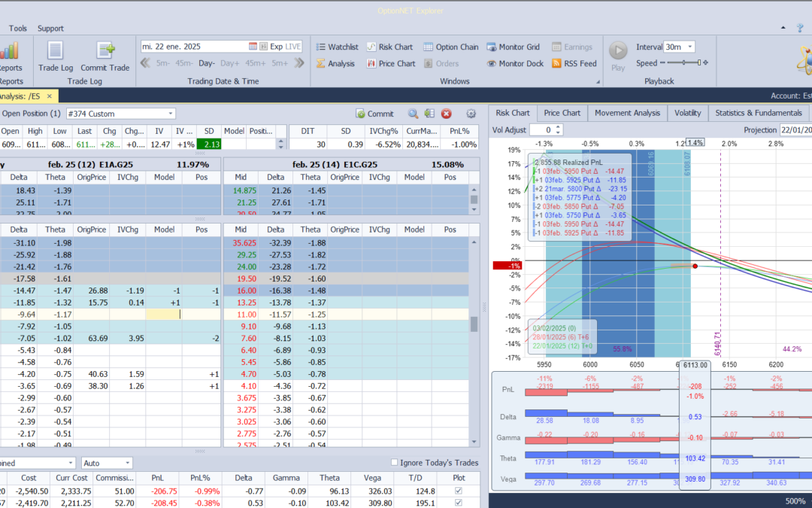812x508 pixels.
Task: Click the trading date field mi. 22 ene. 2025
Action: (194, 46)
